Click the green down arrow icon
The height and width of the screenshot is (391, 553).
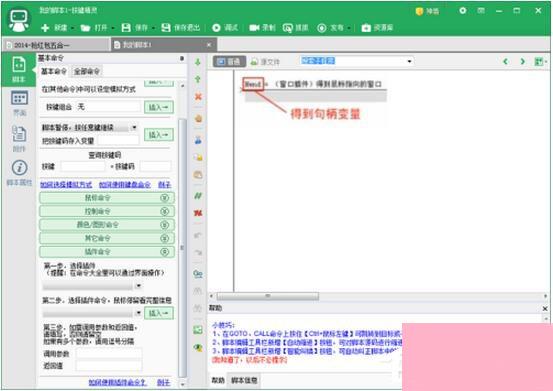(198, 62)
